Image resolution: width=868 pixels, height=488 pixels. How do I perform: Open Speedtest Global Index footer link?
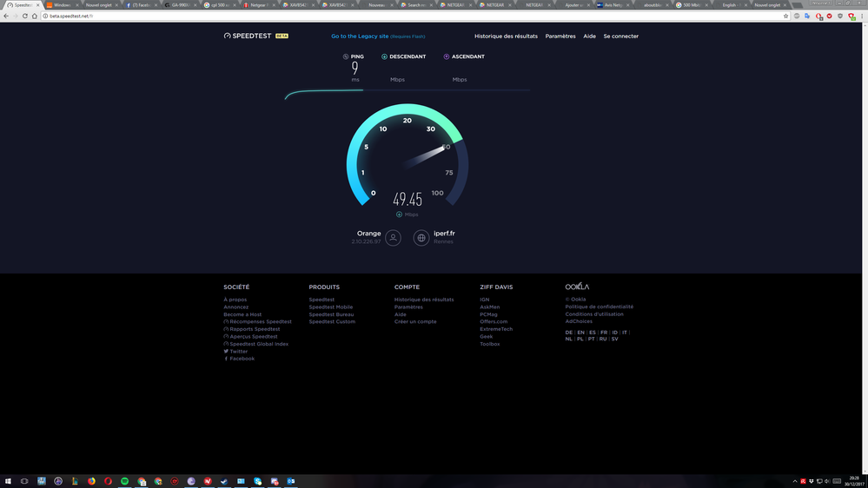pyautogui.click(x=259, y=344)
